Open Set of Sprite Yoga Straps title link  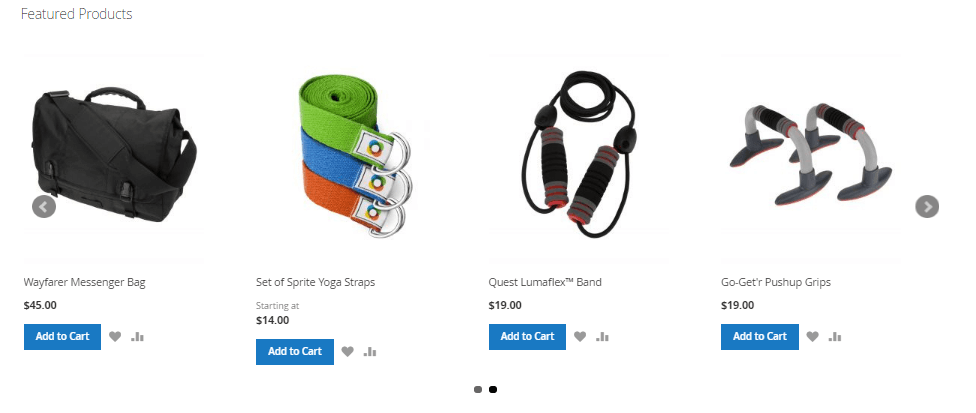(x=316, y=282)
